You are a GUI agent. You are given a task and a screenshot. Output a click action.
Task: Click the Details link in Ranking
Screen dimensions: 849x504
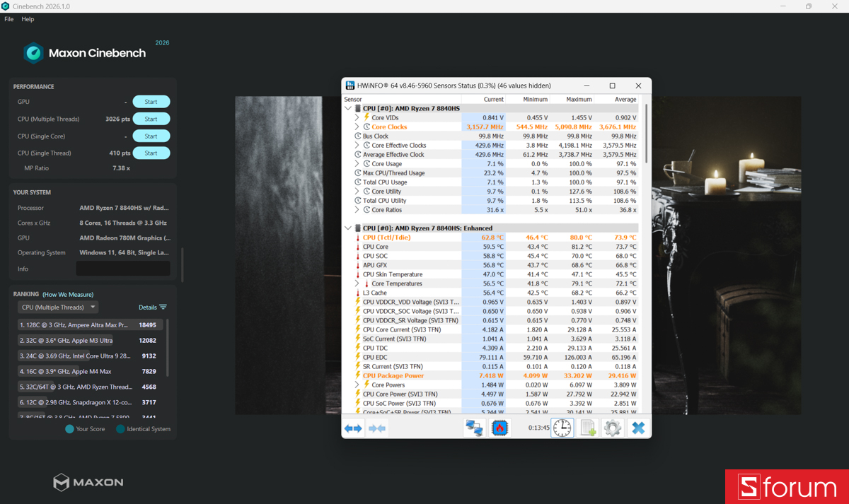point(147,307)
